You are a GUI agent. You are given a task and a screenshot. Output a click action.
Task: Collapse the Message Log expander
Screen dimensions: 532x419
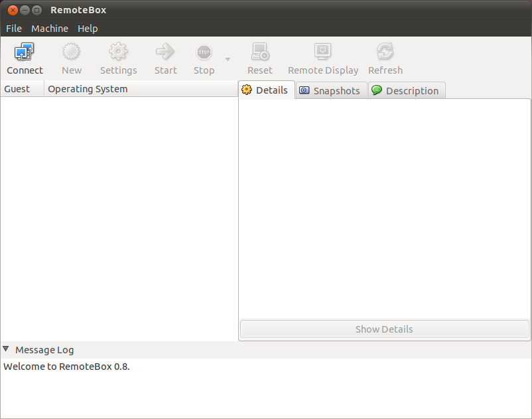(x=6, y=349)
